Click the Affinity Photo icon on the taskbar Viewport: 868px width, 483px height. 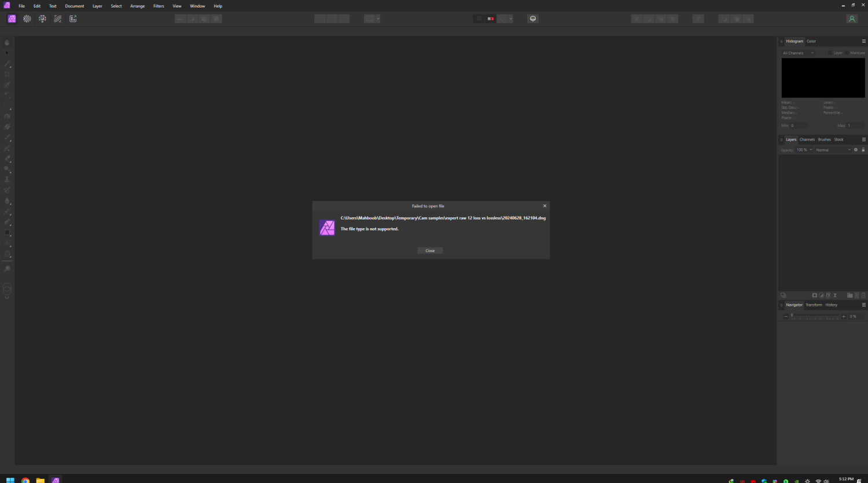coord(55,480)
